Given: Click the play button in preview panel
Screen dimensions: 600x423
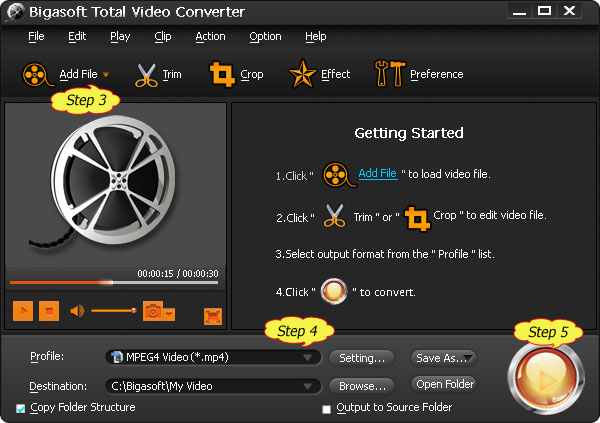Looking at the screenshot, I should pyautogui.click(x=23, y=310).
